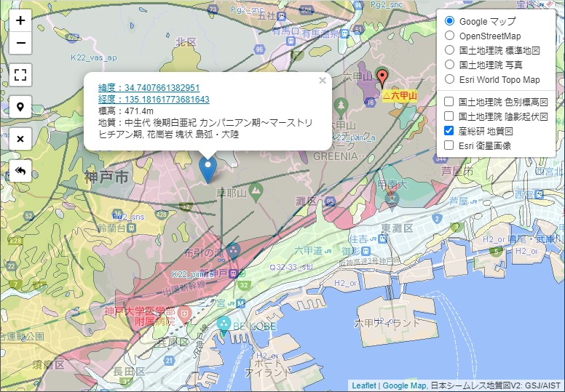This screenshot has width=565, height=392.
Task: Click the BE KOBE landmark icon
Action: point(224,324)
